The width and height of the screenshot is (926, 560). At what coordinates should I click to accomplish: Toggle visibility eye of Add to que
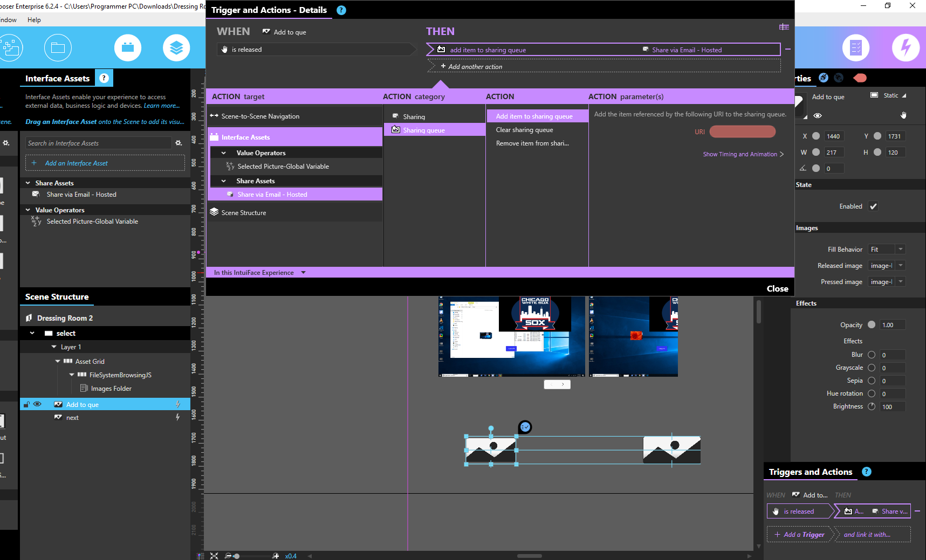point(37,404)
